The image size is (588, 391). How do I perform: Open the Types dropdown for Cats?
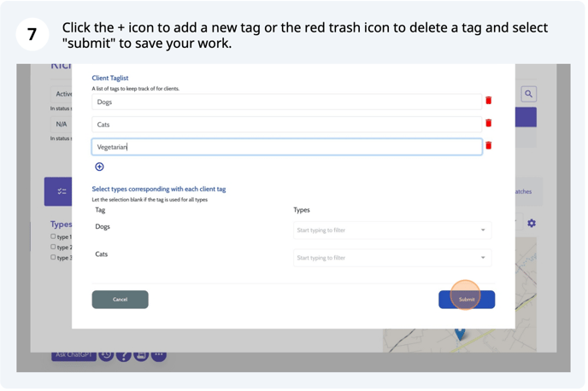click(392, 258)
